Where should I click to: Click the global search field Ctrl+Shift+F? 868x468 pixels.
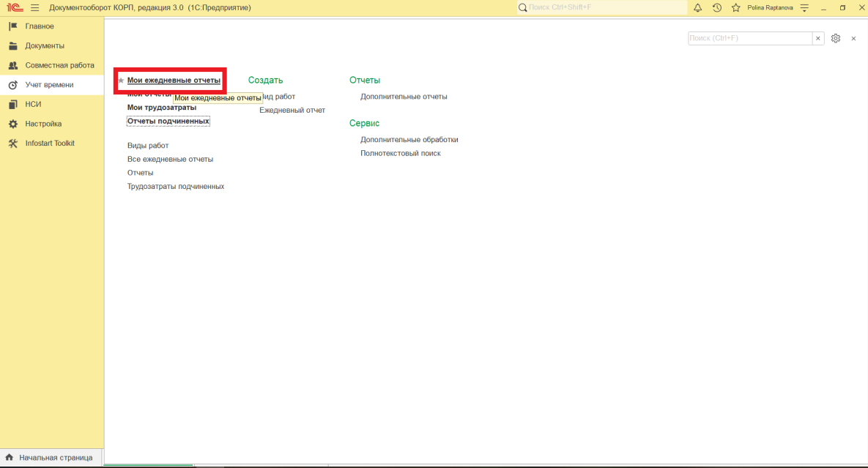(604, 7)
